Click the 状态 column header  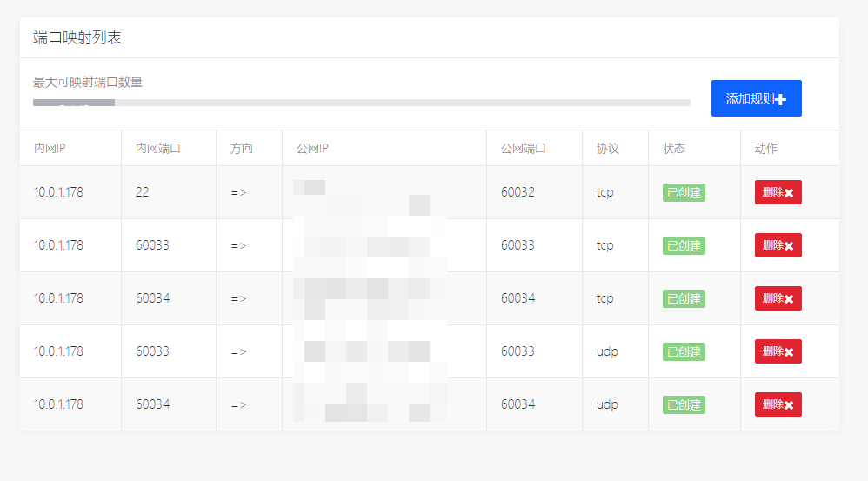pos(674,149)
